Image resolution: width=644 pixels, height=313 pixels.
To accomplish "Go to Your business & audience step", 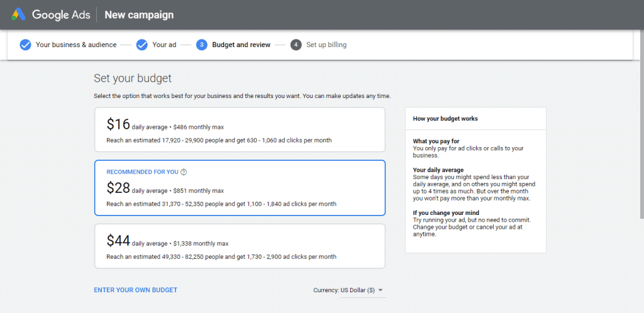I will [76, 45].
